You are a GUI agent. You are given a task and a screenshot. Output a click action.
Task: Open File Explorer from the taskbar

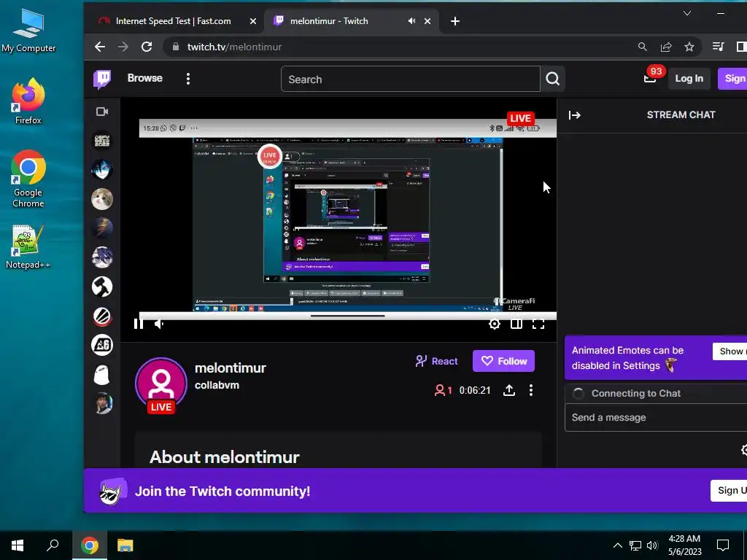coord(125,545)
